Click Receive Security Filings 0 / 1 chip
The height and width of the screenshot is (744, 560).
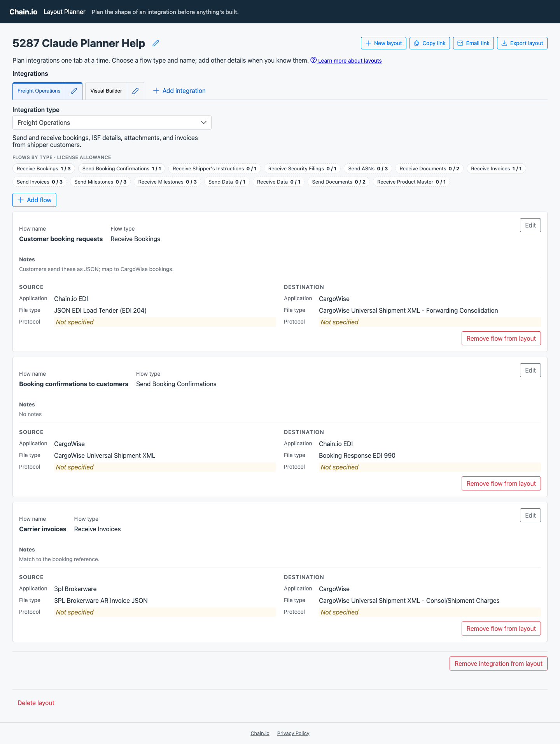pos(302,168)
